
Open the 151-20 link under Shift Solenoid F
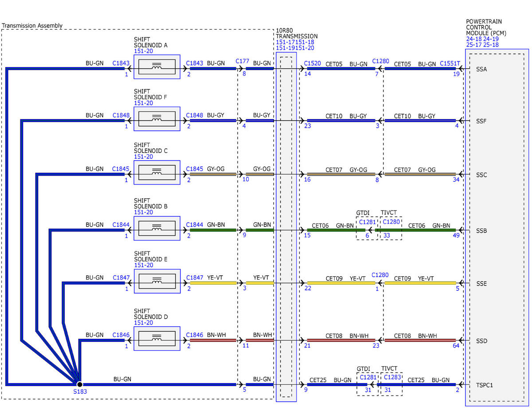[143, 103]
